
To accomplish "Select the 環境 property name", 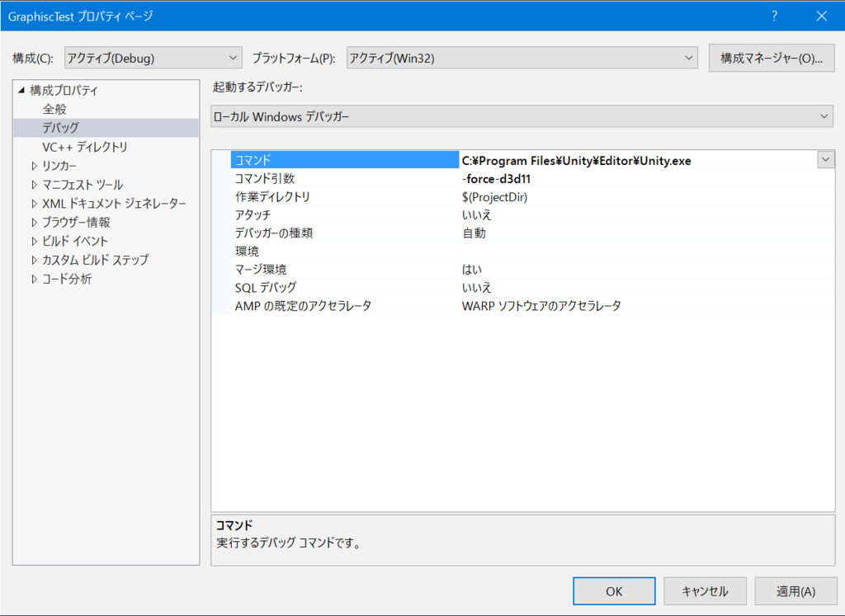I will click(x=247, y=251).
